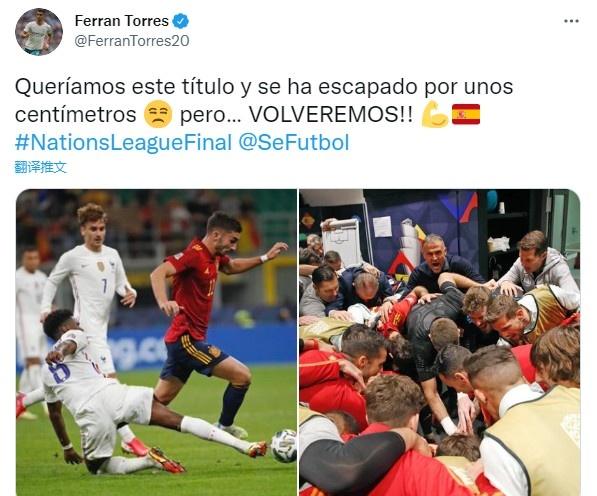This screenshot has height=496, width=597.
Task: Click the Spanish flag emoji
Action: (466, 114)
